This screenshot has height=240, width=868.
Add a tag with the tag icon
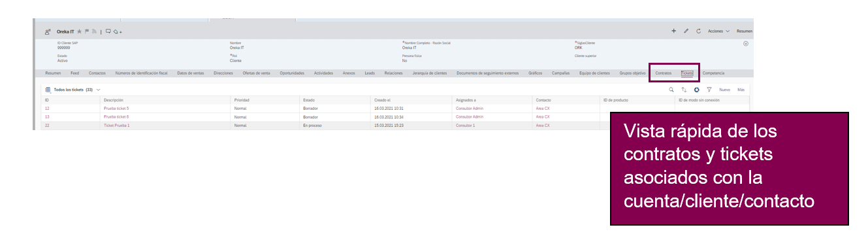[x=116, y=31]
